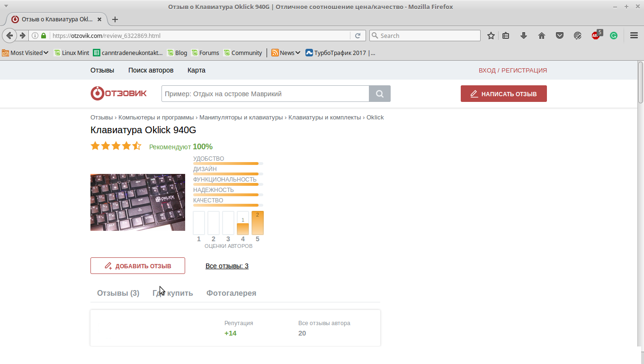This screenshot has width=644, height=364.
Task: Save page to Pocket icon
Action: 560,36
